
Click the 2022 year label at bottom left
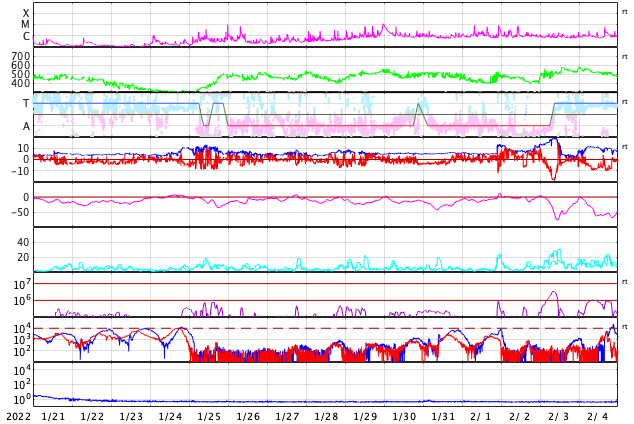[17, 416]
